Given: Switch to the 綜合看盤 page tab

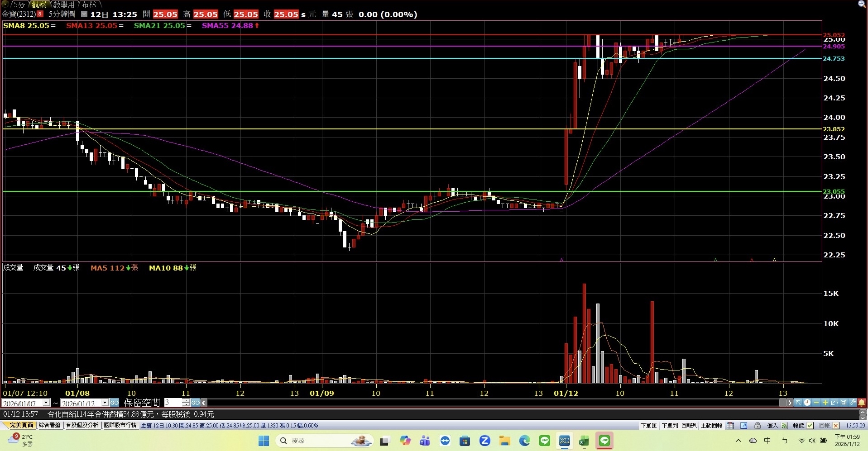Looking at the screenshot, I should coord(49,425).
